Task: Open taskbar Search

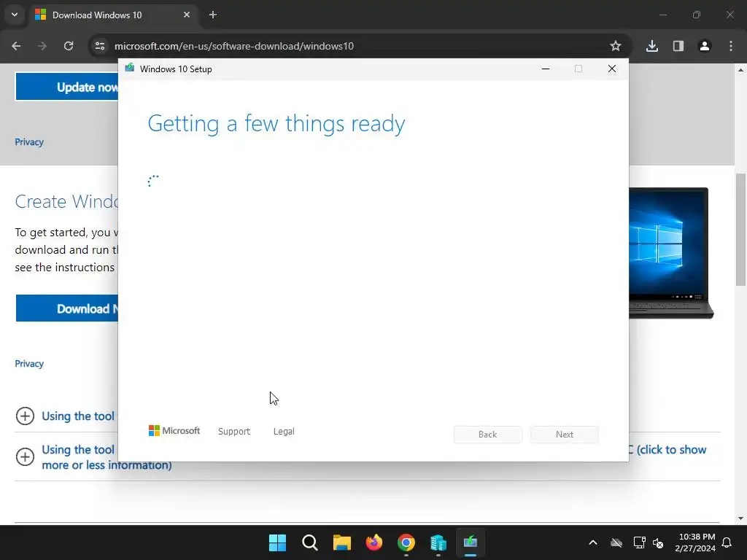Action: (309, 542)
